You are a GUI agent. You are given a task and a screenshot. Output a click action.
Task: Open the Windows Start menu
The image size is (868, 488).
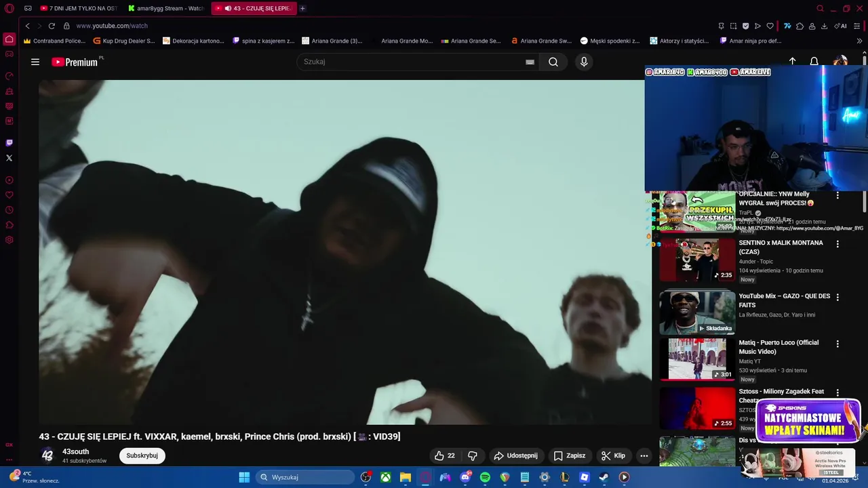244,477
